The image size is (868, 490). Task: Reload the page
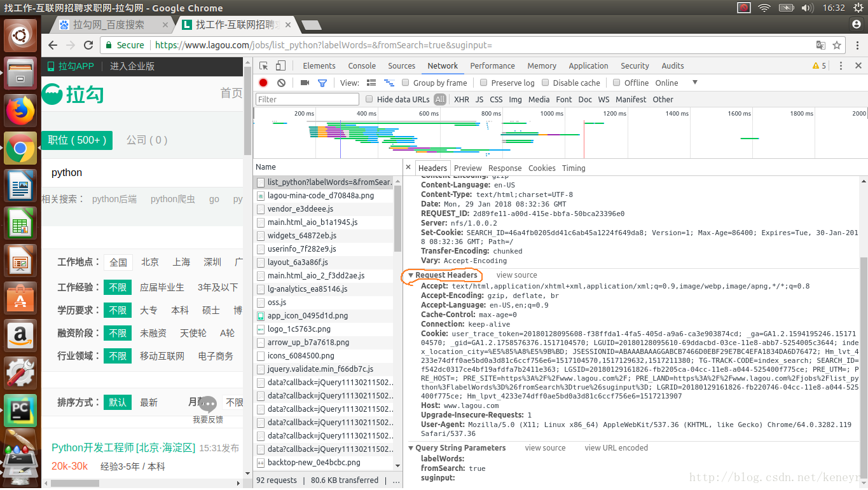[x=88, y=45]
